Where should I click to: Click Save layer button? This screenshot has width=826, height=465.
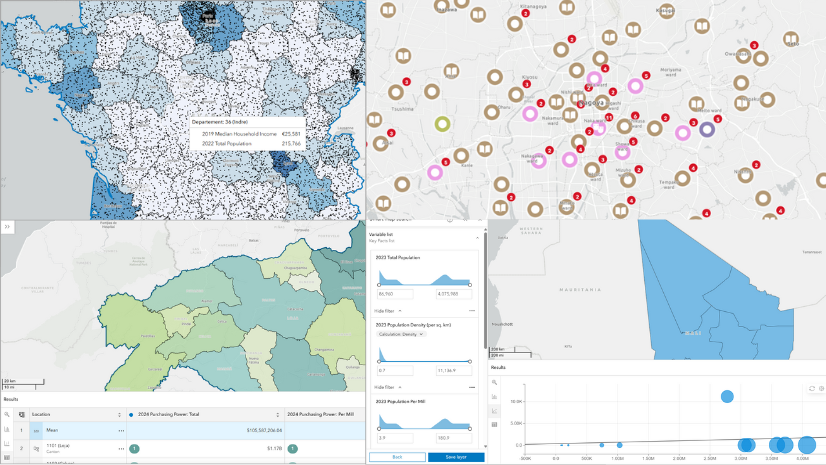456,457
